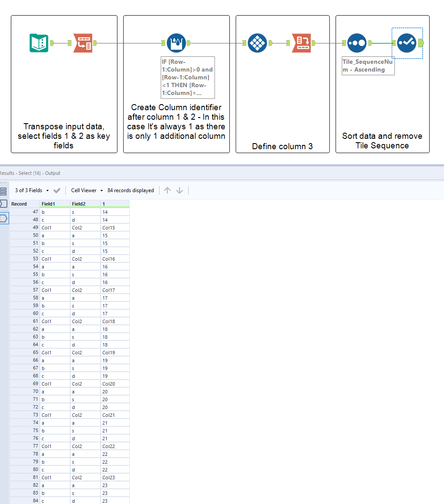
Task: Select the highlighted Select tool
Action: [407, 43]
